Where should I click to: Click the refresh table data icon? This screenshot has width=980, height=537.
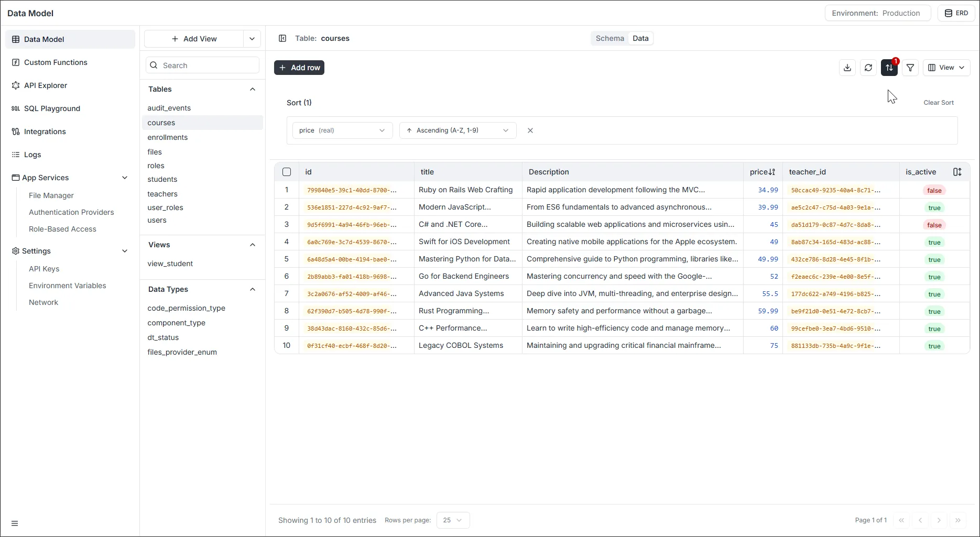coord(868,68)
